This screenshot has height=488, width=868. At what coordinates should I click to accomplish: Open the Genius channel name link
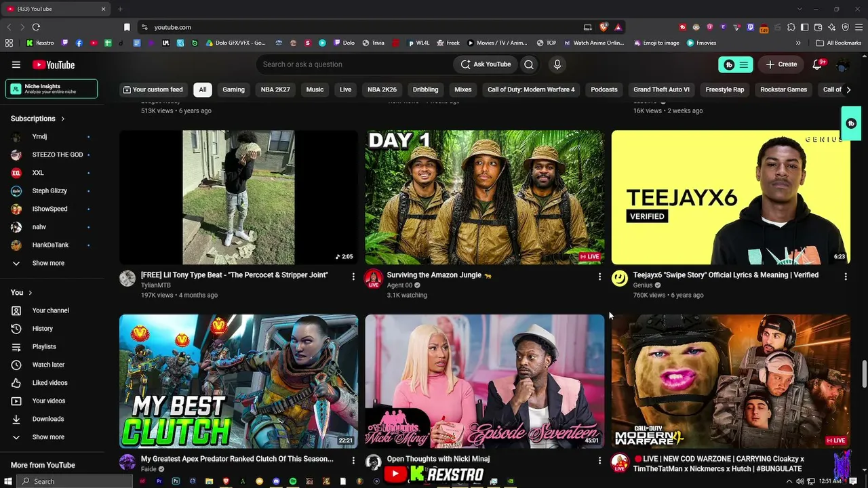[x=643, y=285]
